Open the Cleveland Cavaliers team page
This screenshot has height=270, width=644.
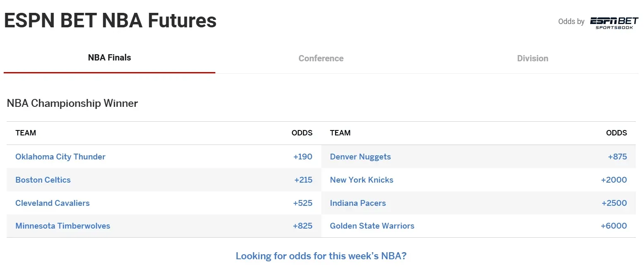(53, 203)
